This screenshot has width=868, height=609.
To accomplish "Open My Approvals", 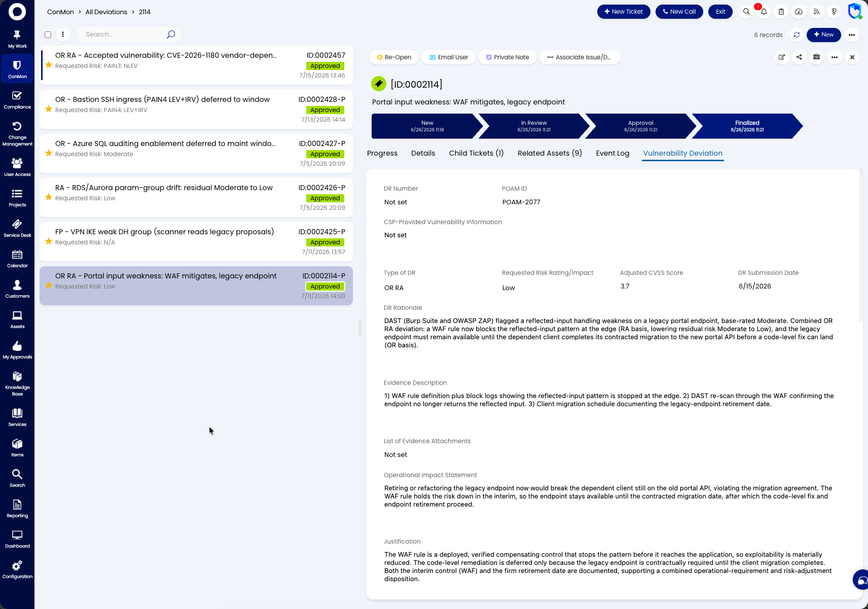I will [x=17, y=350].
